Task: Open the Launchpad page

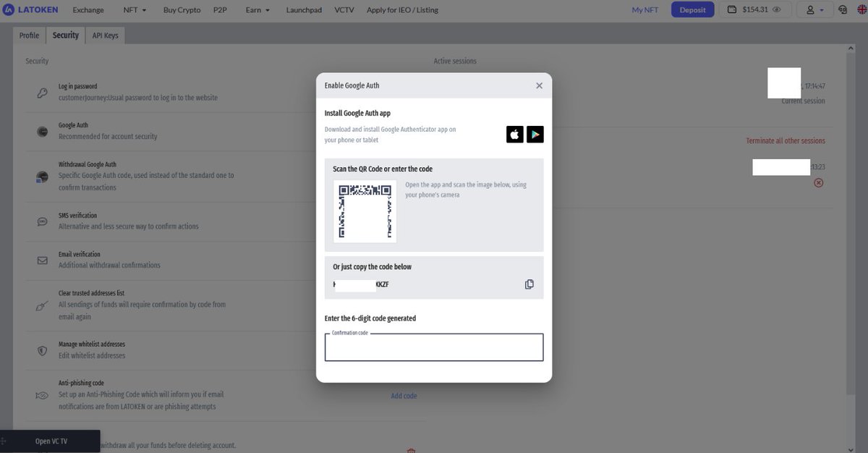Action: pyautogui.click(x=305, y=10)
